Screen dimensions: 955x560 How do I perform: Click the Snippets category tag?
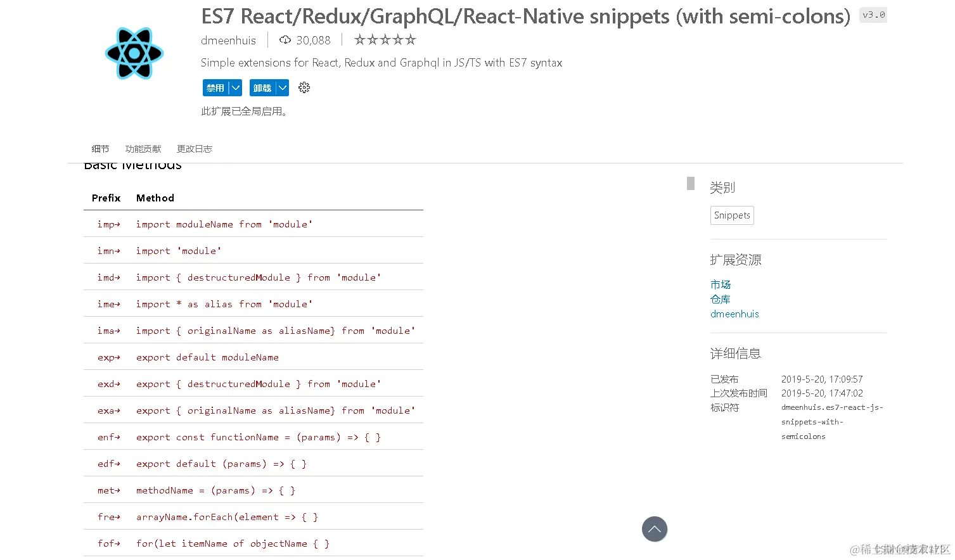pos(732,215)
